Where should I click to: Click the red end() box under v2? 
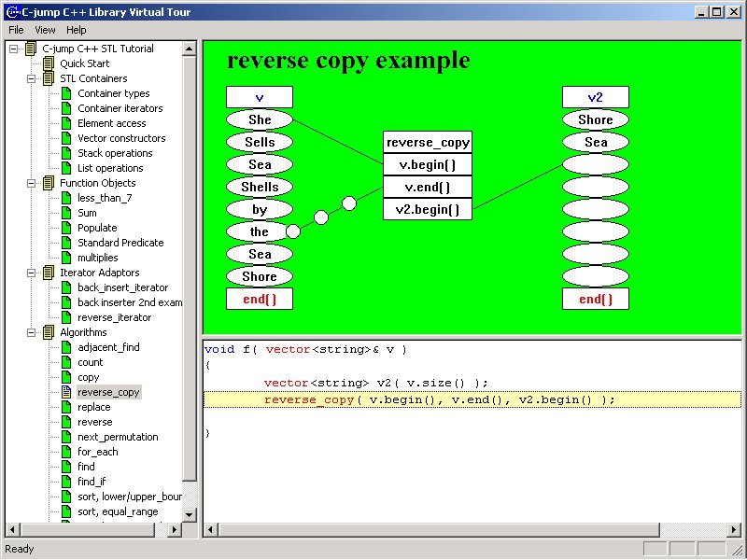click(x=596, y=299)
